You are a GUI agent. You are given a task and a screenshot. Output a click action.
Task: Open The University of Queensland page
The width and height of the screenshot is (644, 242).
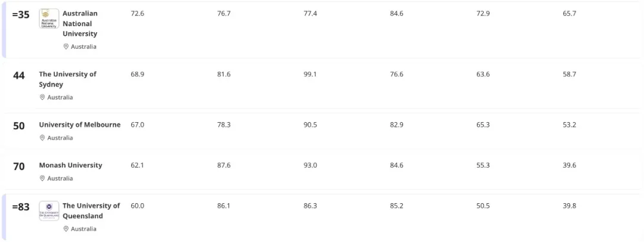pyautogui.click(x=91, y=211)
